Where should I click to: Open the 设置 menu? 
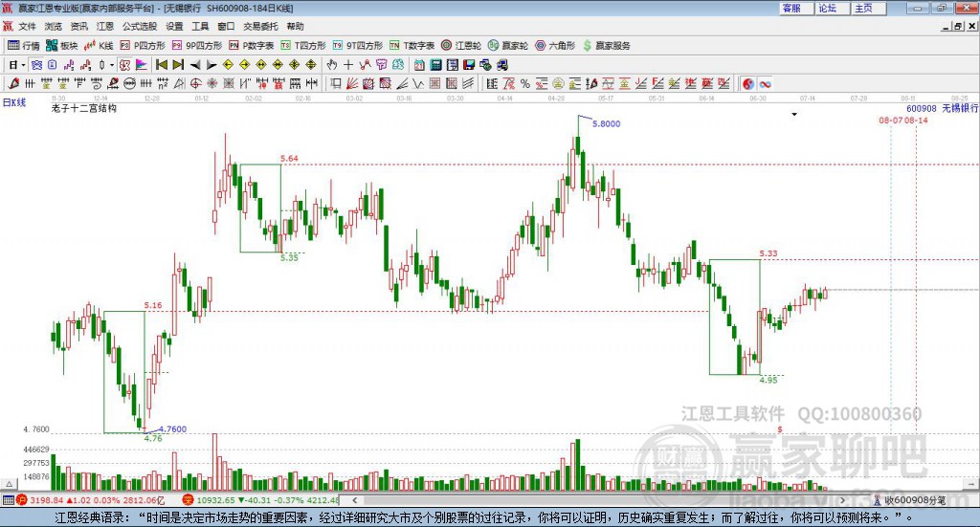(174, 26)
